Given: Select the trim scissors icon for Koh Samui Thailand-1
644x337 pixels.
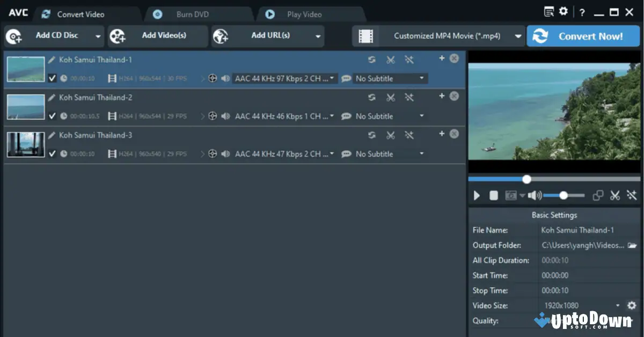Looking at the screenshot, I should click(391, 60).
